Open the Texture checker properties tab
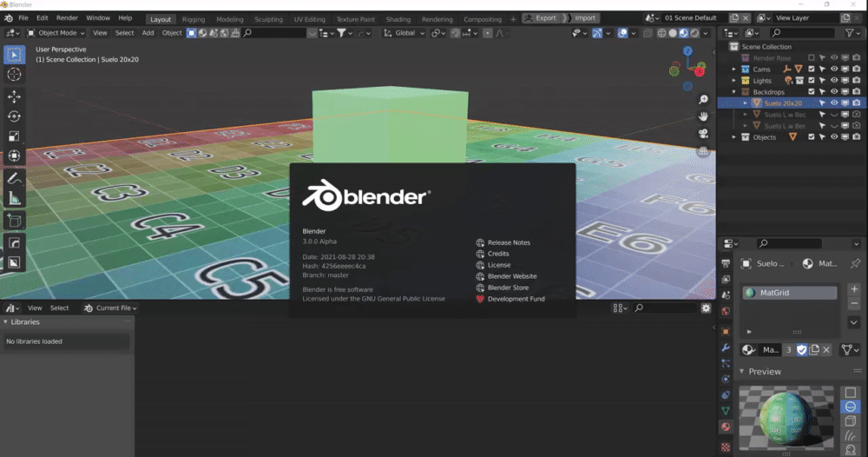This screenshot has width=868, height=457. (x=726, y=447)
